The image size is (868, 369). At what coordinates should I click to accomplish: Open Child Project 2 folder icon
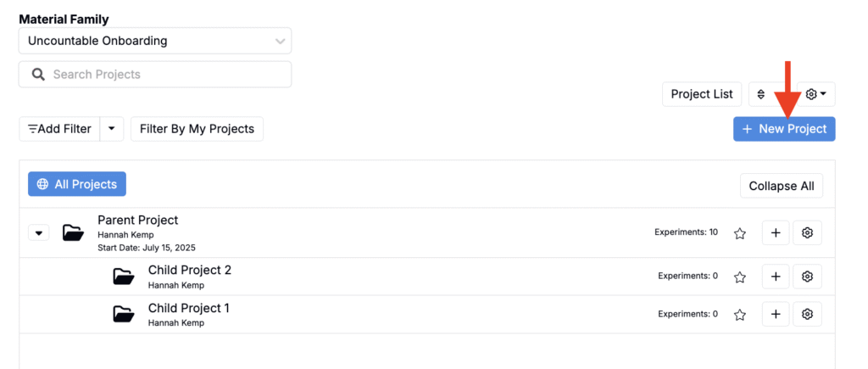tap(124, 277)
